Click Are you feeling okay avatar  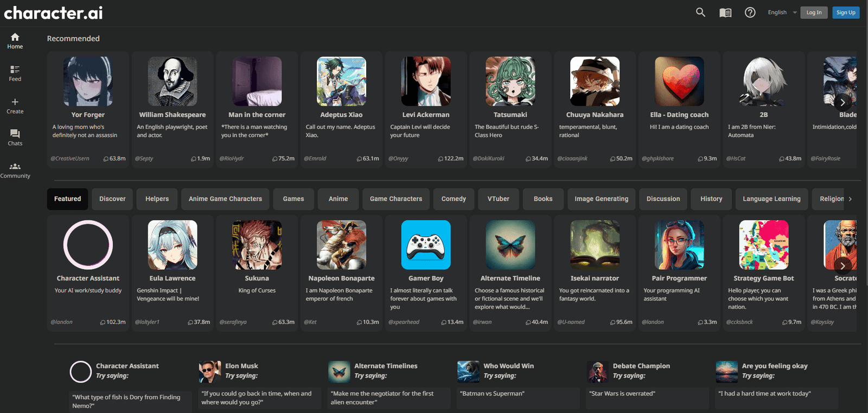point(727,372)
